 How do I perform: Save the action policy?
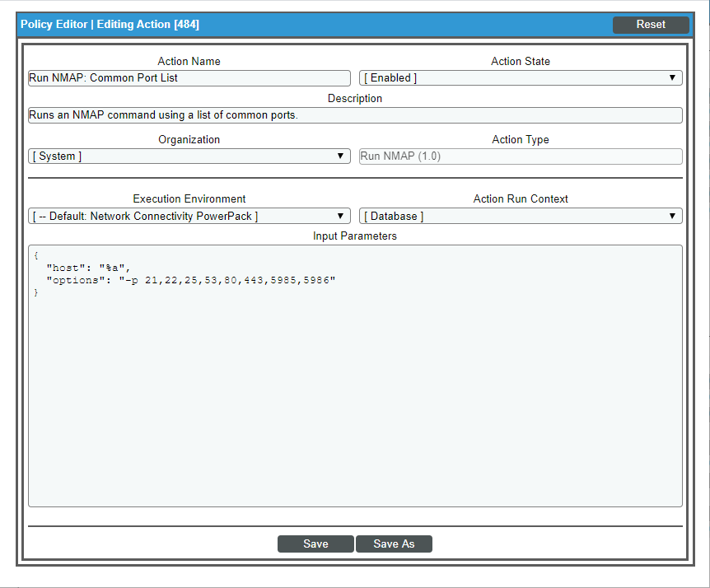coord(315,544)
